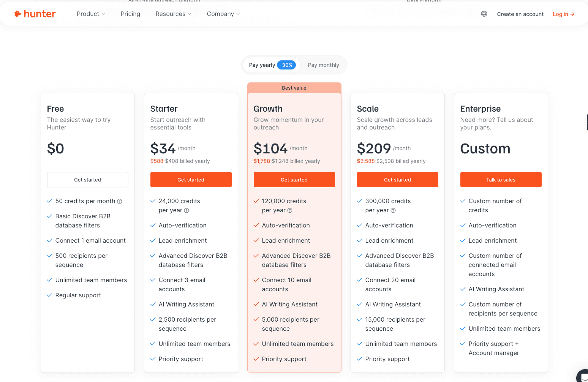Click the -30% discount badge
This screenshot has height=382, width=588.
point(286,65)
